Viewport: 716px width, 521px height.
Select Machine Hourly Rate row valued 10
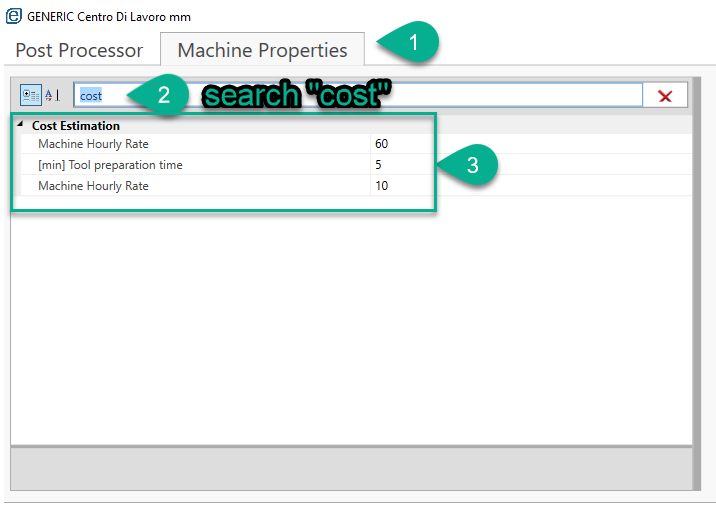93,186
